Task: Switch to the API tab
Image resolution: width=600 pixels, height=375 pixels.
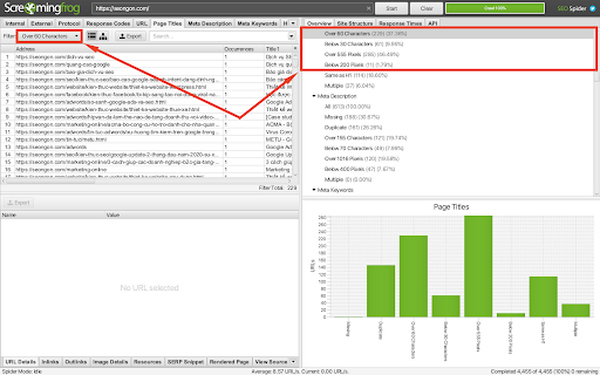Action: pyautogui.click(x=432, y=23)
